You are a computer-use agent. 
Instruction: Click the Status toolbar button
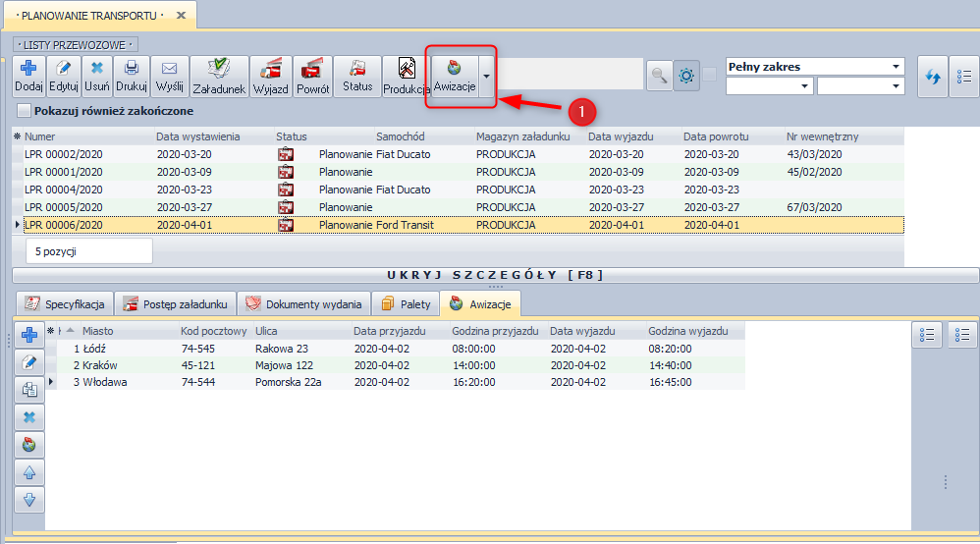click(x=357, y=76)
